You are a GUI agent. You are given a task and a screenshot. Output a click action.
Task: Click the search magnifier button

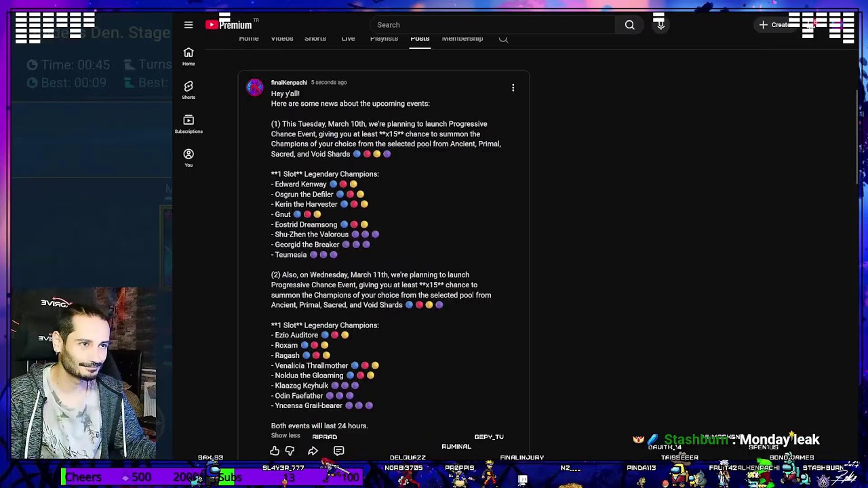[630, 25]
